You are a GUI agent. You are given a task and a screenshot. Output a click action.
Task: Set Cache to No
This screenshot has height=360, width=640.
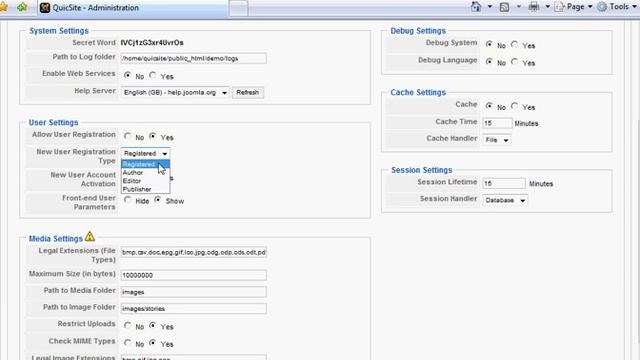(489, 106)
